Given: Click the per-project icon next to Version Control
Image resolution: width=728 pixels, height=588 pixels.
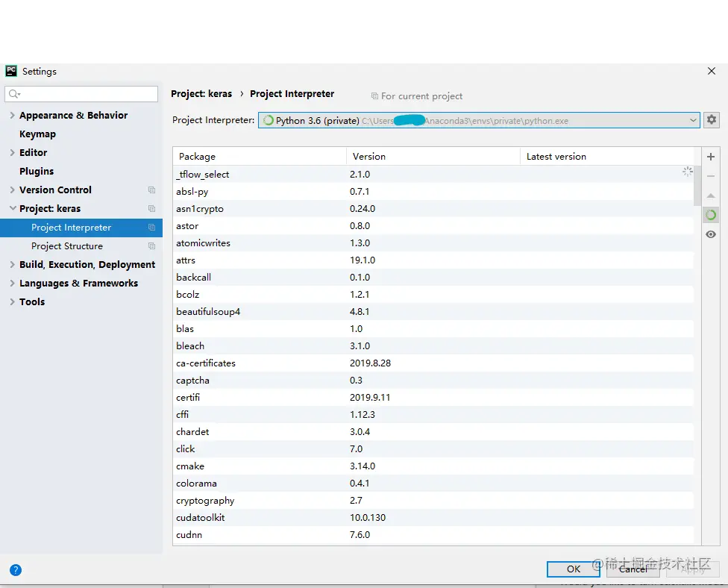Looking at the screenshot, I should (x=151, y=190).
